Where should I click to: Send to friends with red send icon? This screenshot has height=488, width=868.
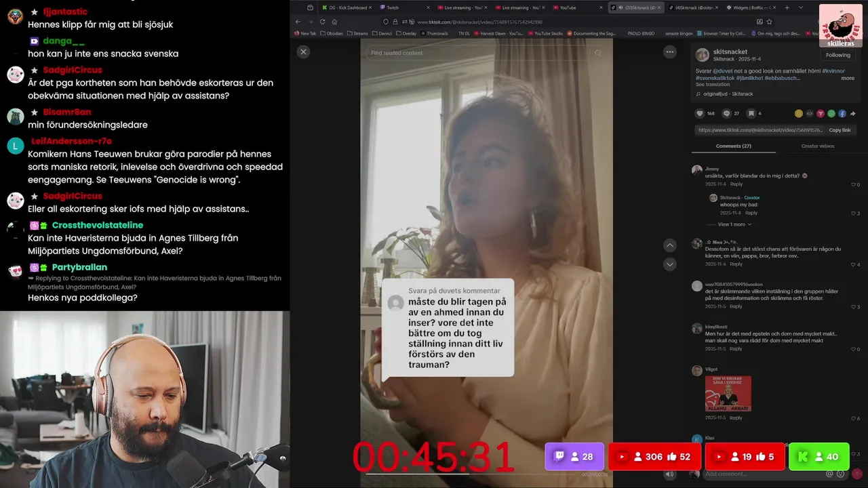pos(821,113)
